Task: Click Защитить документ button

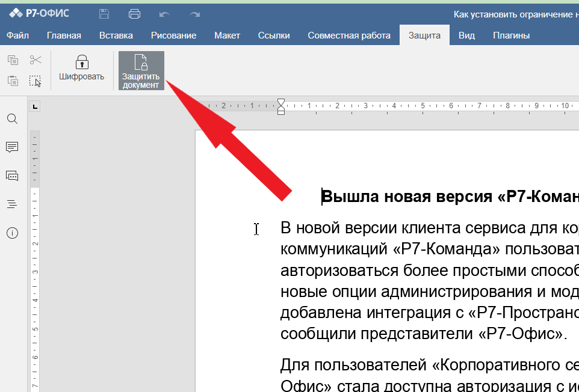Action: pos(141,71)
